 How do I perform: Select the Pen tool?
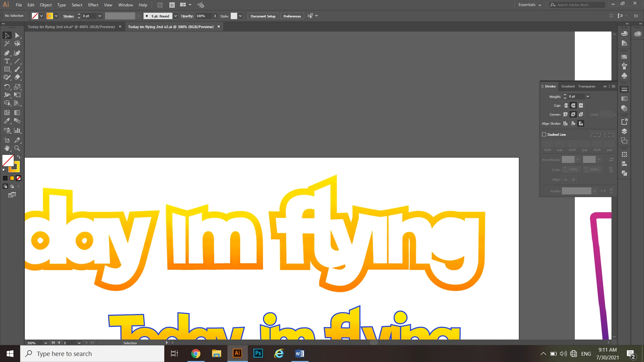[x=7, y=53]
